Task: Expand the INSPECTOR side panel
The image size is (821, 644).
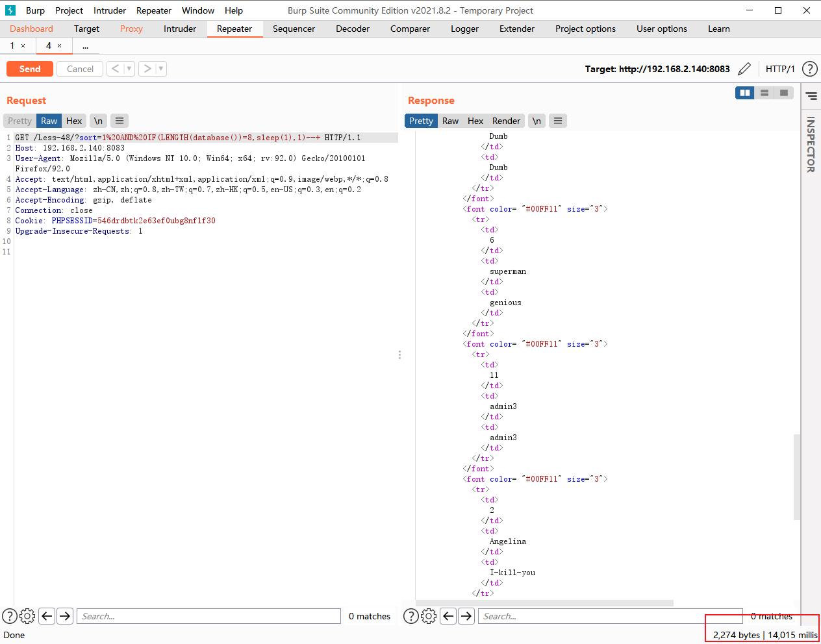Action: [811, 144]
